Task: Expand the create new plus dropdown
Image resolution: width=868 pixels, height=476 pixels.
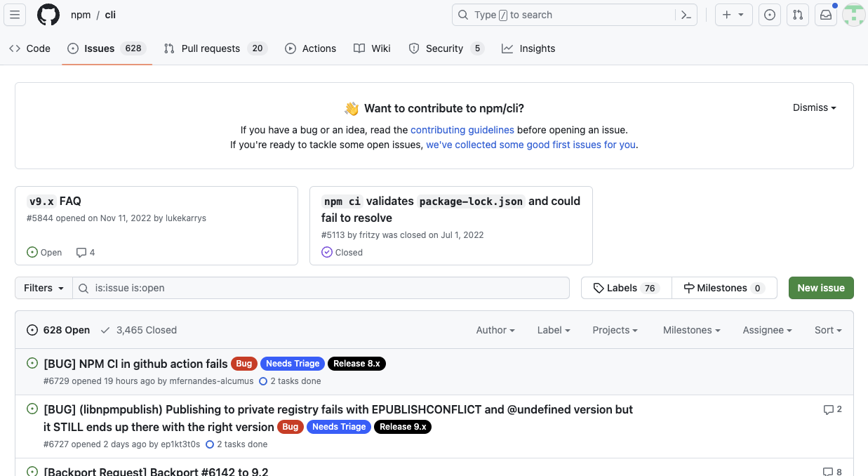Action: 733,15
